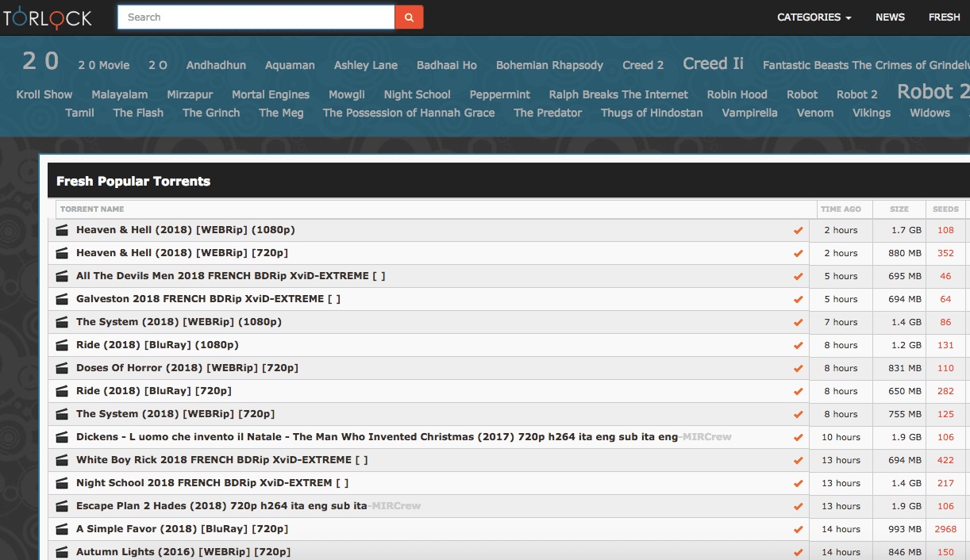Click movie icon beside Dickens torrent
970x560 pixels.
pyautogui.click(x=62, y=437)
